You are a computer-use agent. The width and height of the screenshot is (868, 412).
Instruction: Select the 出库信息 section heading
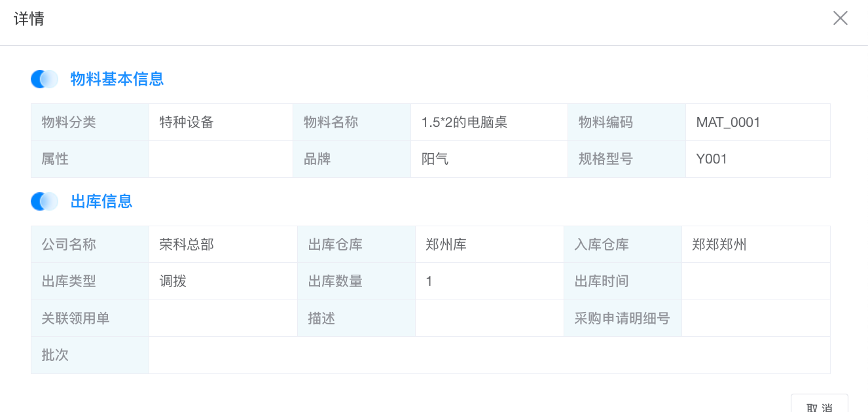[101, 201]
